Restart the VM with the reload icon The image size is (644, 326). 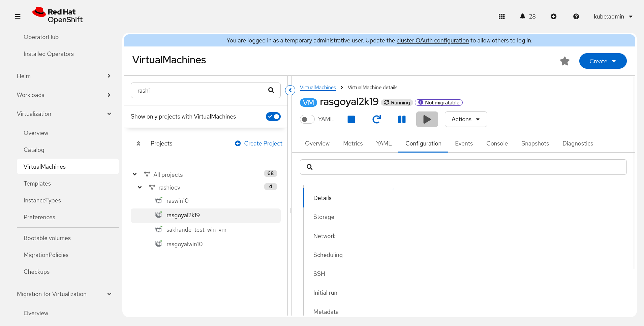click(376, 119)
